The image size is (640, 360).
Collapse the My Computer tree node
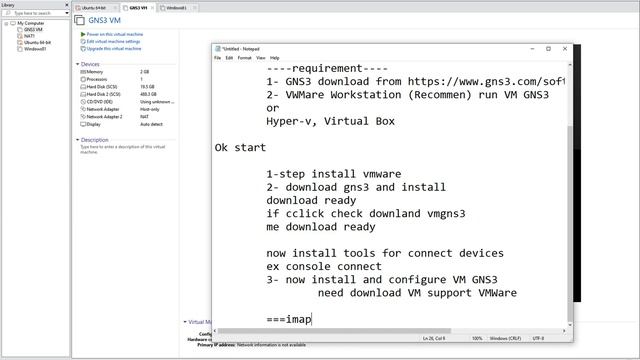(x=6, y=24)
